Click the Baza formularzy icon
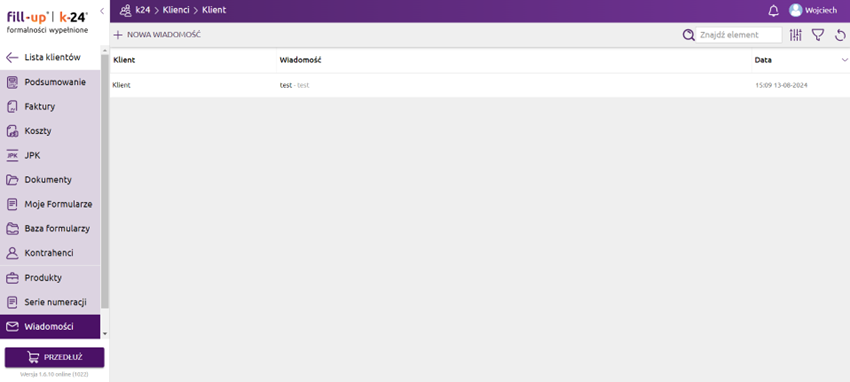The height and width of the screenshot is (382, 850). 12,229
